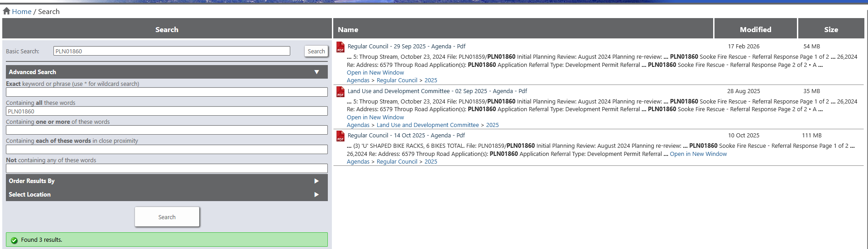This screenshot has height=249, width=868.
Task: Open PDF icon for Land Use Committee 02 Sep 2025
Action: [340, 92]
